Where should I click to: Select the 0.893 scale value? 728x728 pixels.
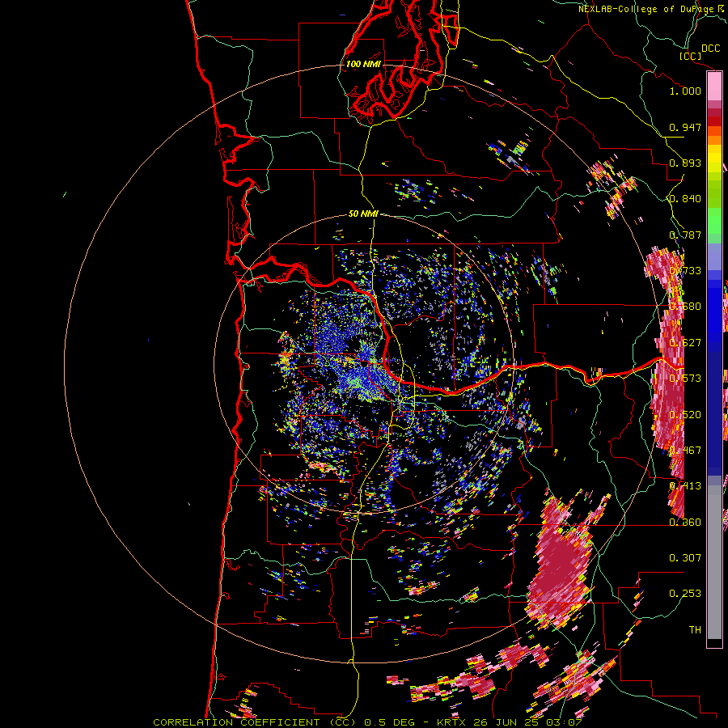click(685, 163)
